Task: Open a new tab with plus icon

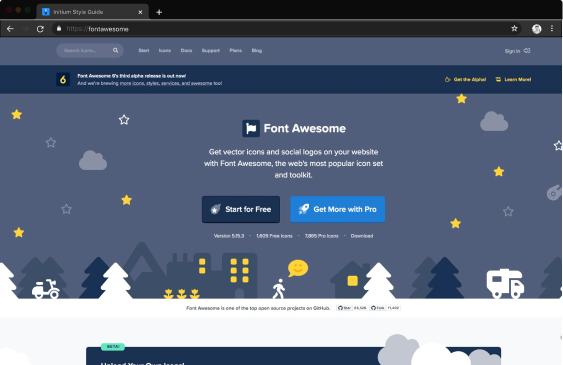Action: 159,12
